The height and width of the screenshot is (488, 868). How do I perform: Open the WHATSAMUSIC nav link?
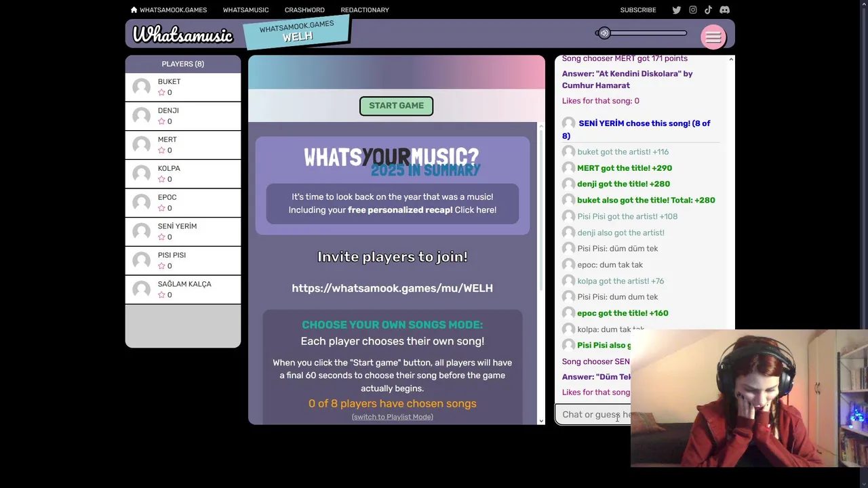pyautogui.click(x=245, y=9)
